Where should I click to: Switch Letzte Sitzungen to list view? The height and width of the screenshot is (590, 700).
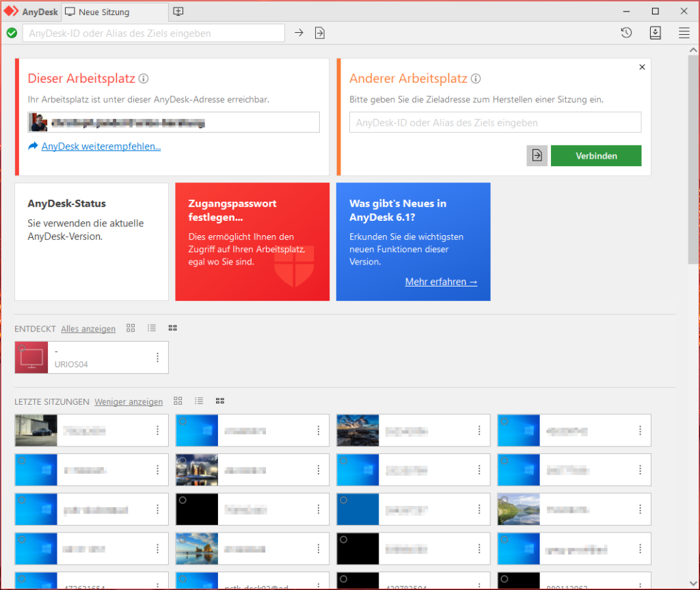[199, 401]
